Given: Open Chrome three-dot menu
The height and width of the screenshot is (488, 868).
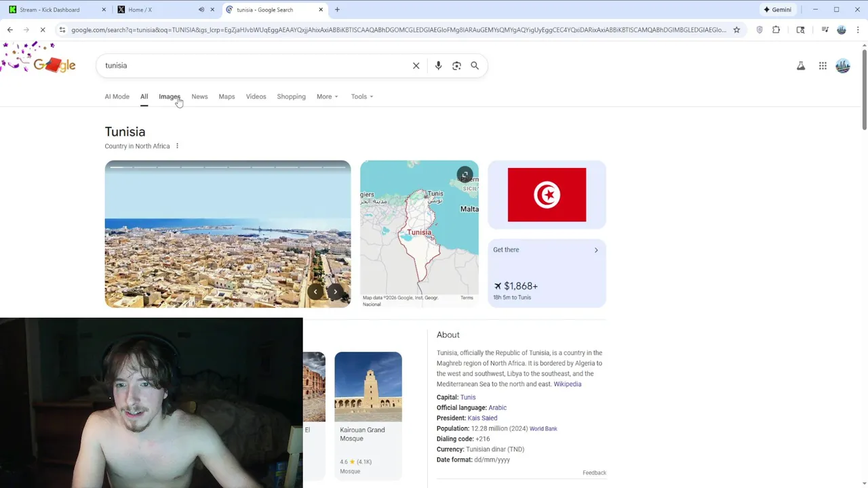Looking at the screenshot, I should click(x=858, y=30).
